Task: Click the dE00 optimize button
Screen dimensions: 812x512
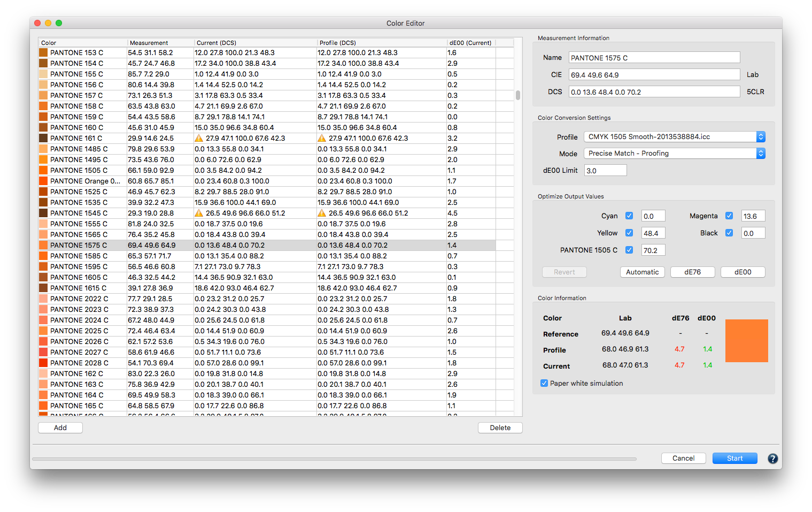Action: 743,272
